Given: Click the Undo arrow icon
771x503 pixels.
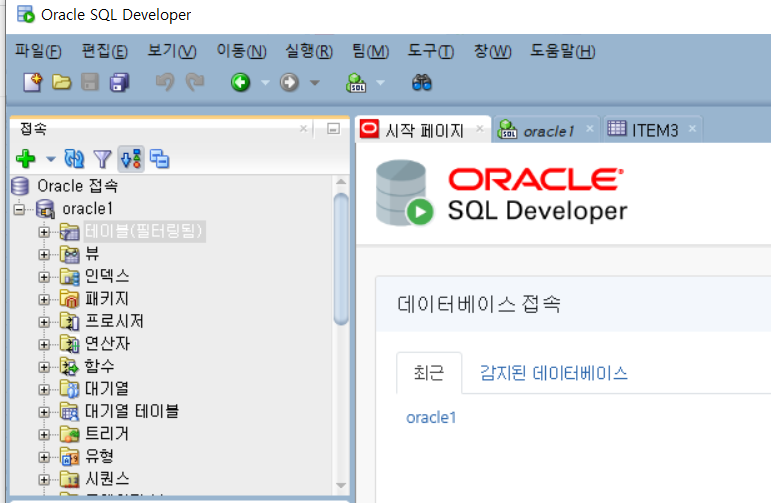Looking at the screenshot, I should click(x=165, y=82).
